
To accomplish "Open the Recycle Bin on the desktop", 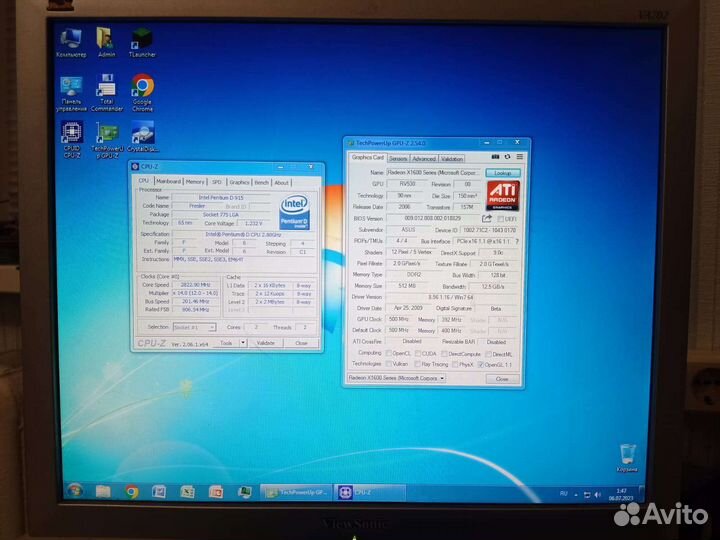I will 627,458.
